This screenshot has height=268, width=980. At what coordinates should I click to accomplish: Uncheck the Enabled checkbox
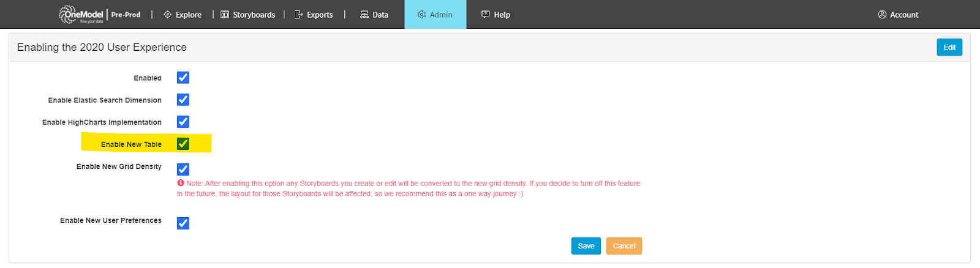pyautogui.click(x=183, y=78)
